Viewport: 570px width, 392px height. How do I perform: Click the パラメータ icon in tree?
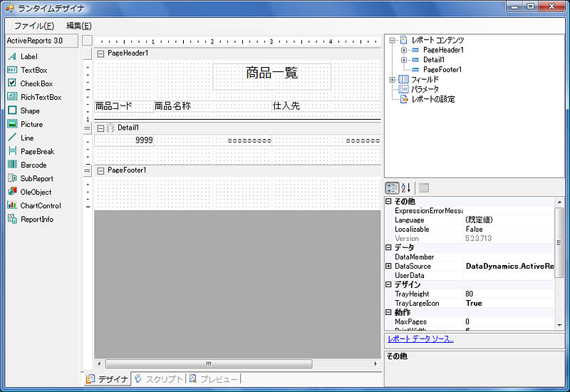point(403,89)
